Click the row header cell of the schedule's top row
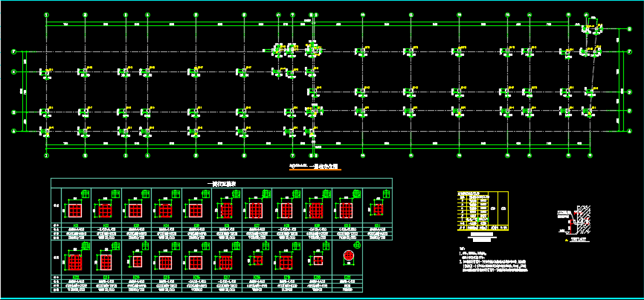 click(x=56, y=205)
